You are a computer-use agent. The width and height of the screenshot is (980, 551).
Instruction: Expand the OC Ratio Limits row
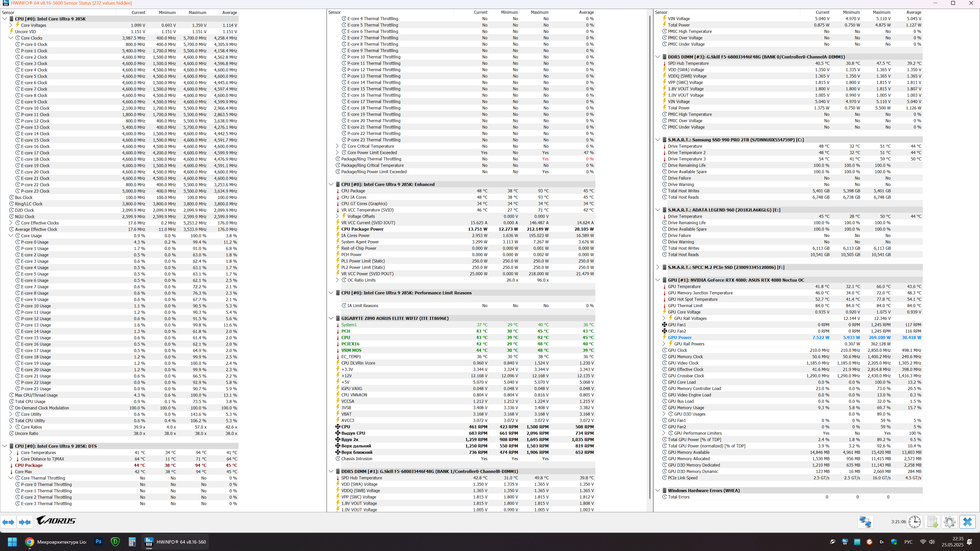click(337, 280)
